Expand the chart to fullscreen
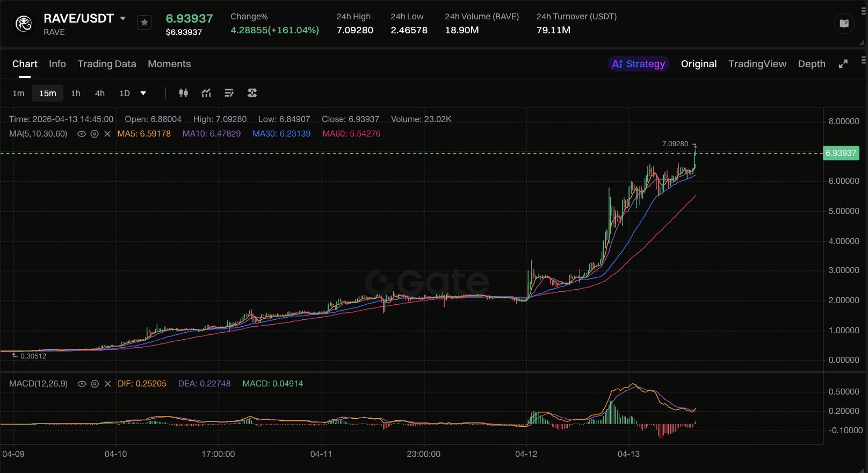The height and width of the screenshot is (473, 868). click(843, 64)
